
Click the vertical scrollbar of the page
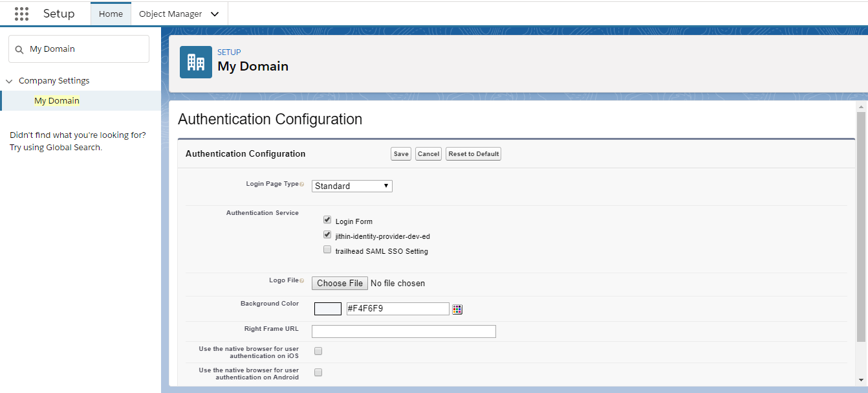(x=861, y=227)
